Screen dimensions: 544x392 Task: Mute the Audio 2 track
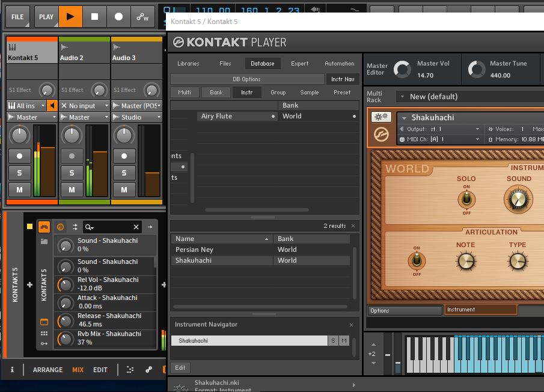(x=72, y=190)
